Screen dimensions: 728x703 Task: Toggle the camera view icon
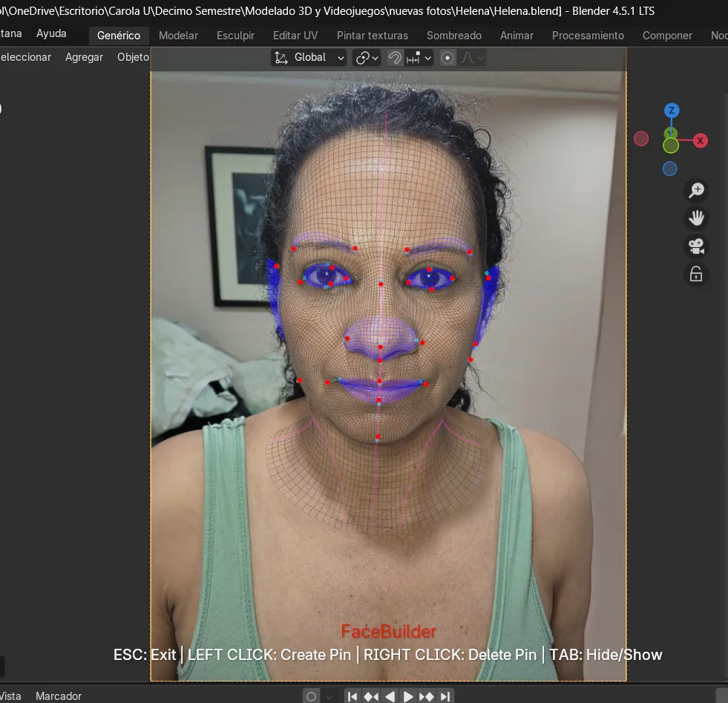click(x=696, y=246)
